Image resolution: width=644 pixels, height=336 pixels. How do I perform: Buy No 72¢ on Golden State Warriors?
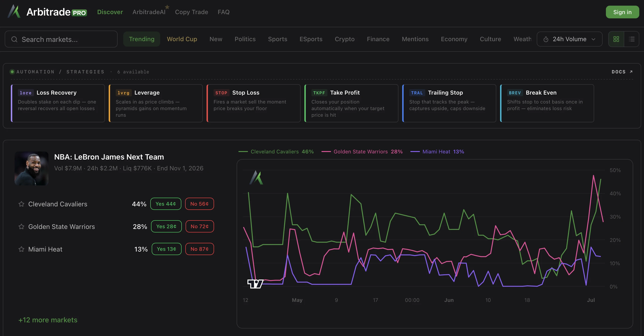click(x=199, y=226)
